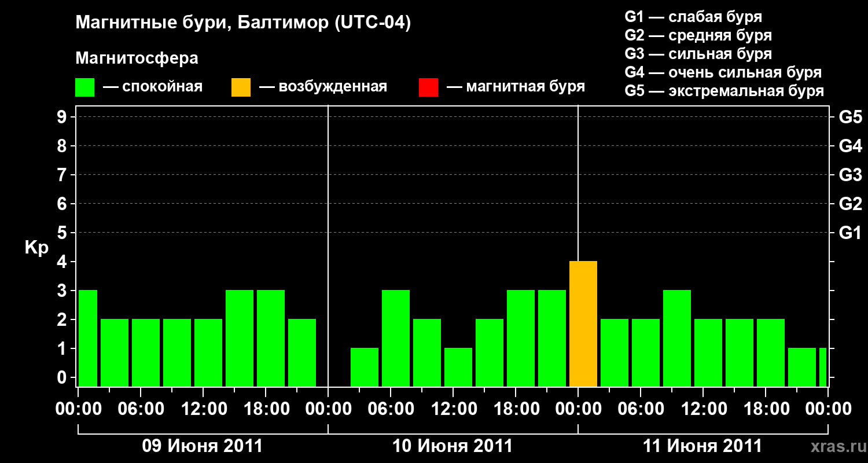Viewport: 868px width, 463px height.
Task: Click the 'G2 — средняя буря' legend line
Action: 698,35
